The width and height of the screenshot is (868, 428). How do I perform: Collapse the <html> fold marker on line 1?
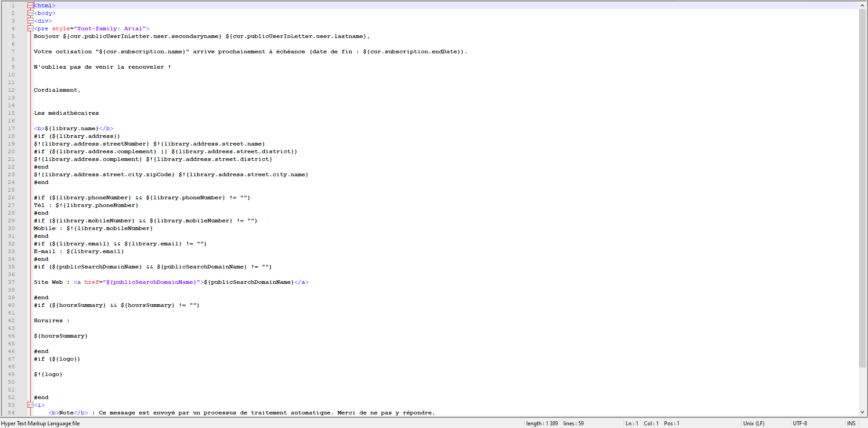(30, 5)
